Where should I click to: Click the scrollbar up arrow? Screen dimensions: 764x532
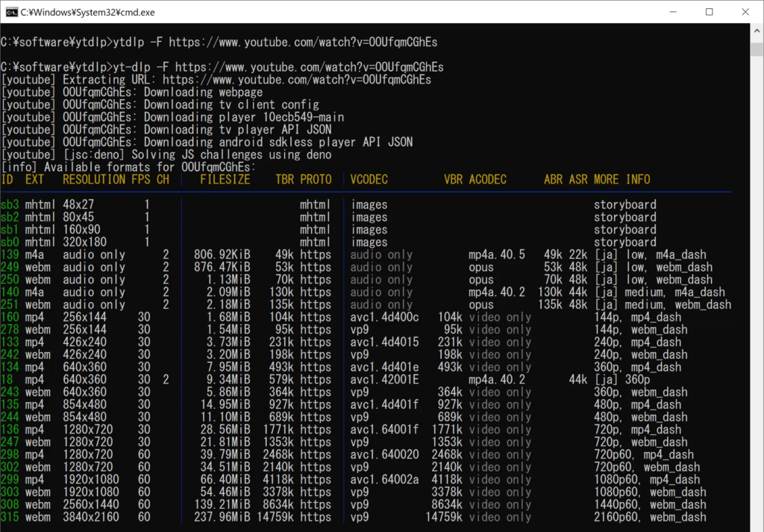756,31
